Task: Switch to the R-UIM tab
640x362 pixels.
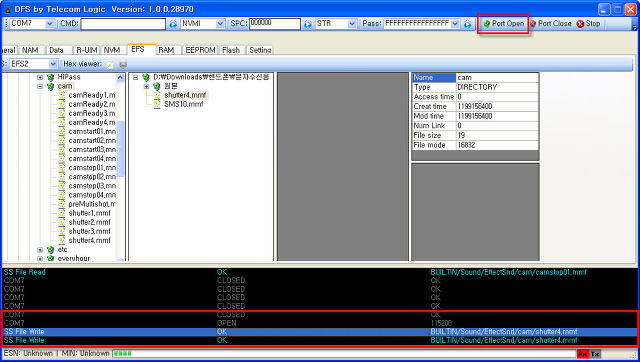Action: (x=87, y=50)
